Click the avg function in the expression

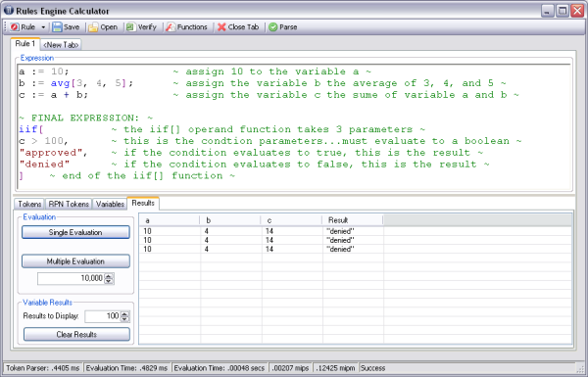(60, 83)
